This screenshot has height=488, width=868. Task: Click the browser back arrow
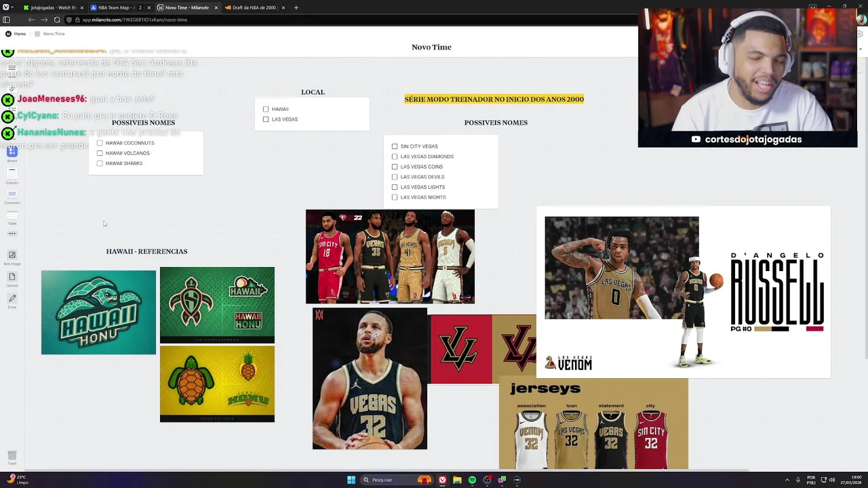click(x=31, y=20)
